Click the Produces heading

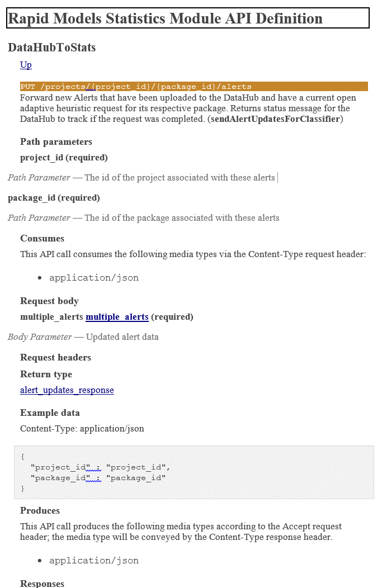(40, 511)
